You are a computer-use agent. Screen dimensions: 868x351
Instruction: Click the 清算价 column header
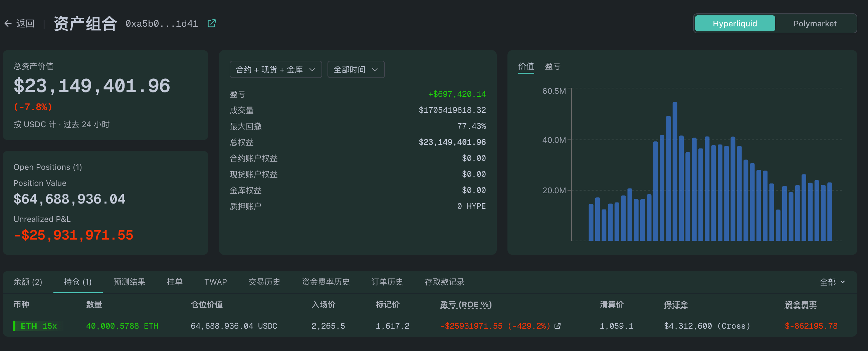[x=612, y=305]
